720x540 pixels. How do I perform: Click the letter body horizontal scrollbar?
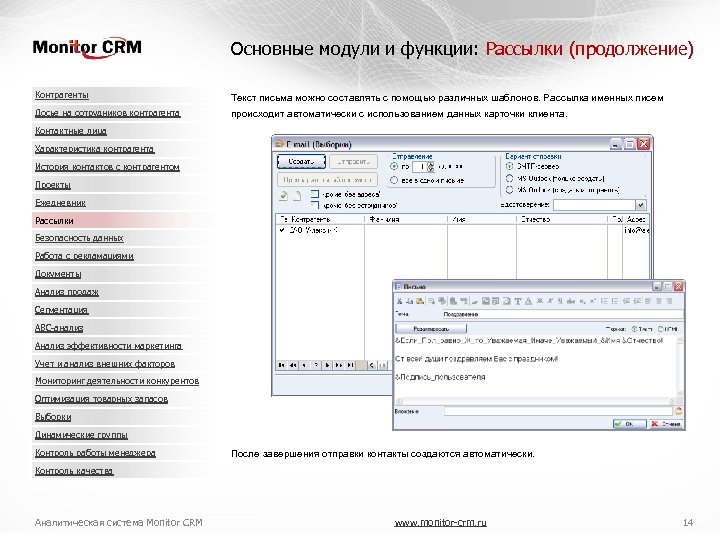pos(535,400)
